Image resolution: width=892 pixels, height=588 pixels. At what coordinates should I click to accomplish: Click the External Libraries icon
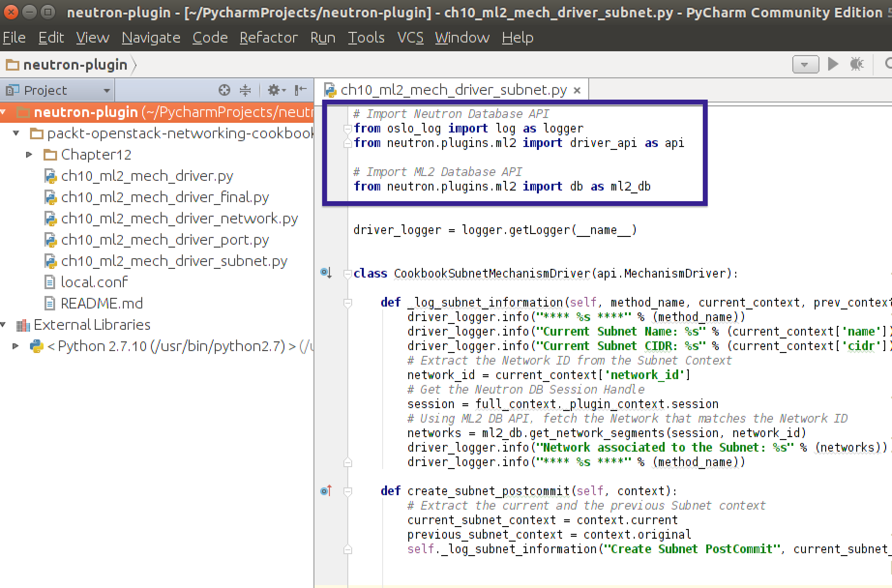(23, 325)
